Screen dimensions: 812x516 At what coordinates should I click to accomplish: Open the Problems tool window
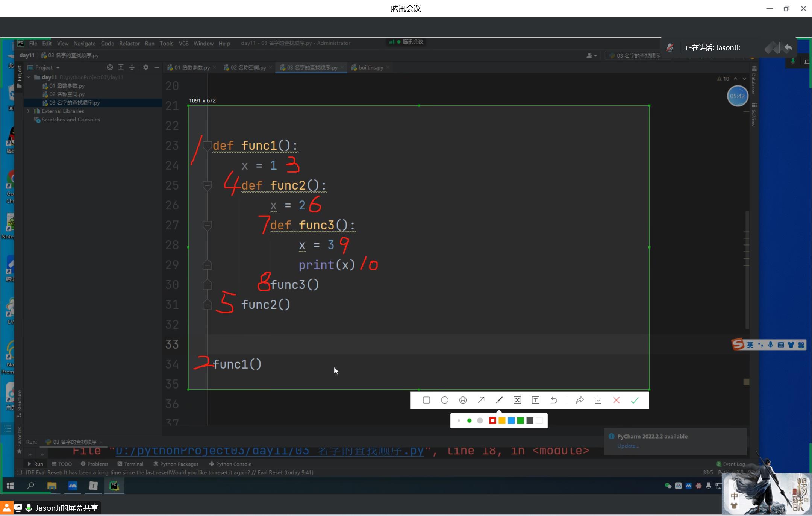coord(94,464)
